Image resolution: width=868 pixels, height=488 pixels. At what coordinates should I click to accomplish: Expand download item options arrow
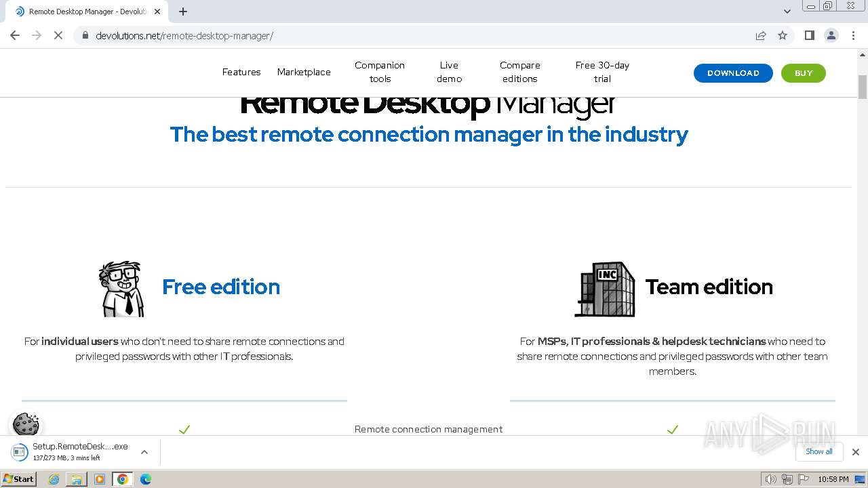[144, 452]
